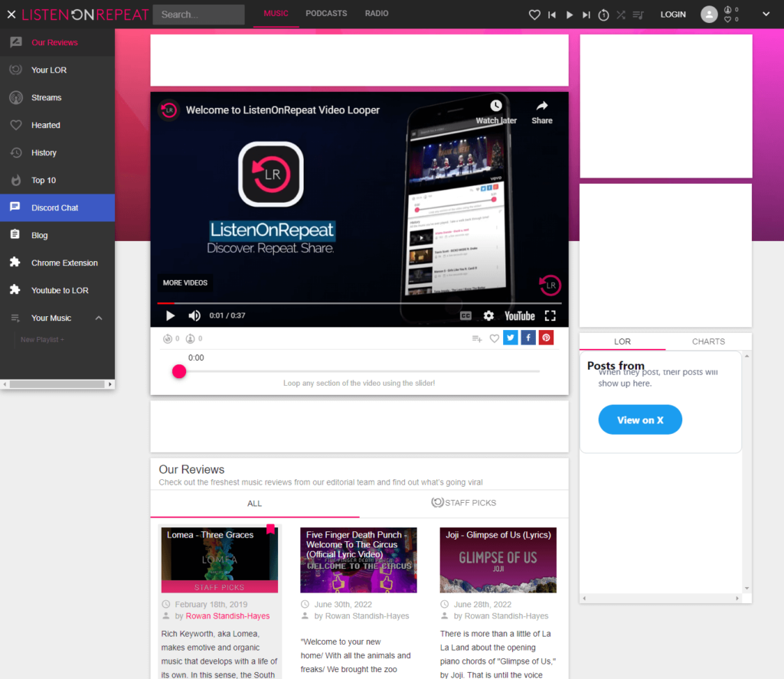
Task: Click the MORE VIDEOS button
Action: [x=185, y=283]
